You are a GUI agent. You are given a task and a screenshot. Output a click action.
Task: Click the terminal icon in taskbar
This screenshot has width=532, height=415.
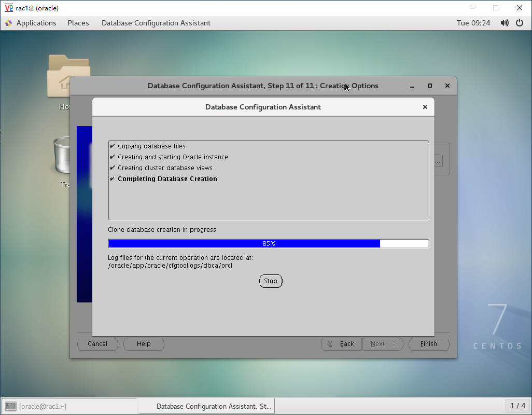pos(11,406)
